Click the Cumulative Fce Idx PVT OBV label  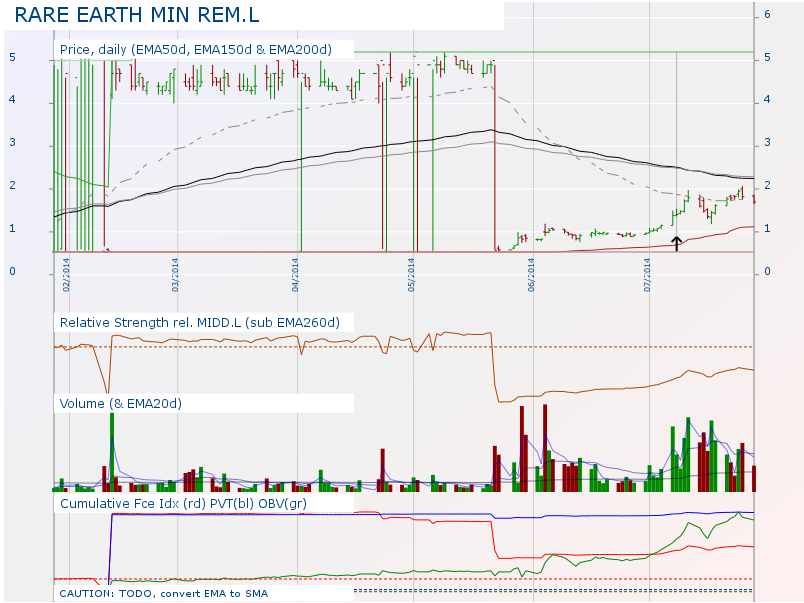coord(183,504)
